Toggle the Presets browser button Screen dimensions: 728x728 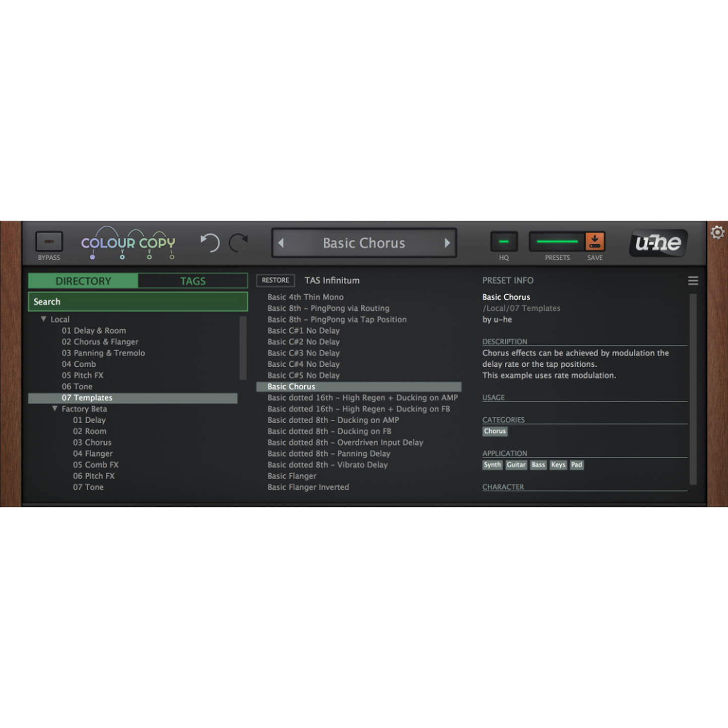[557, 242]
